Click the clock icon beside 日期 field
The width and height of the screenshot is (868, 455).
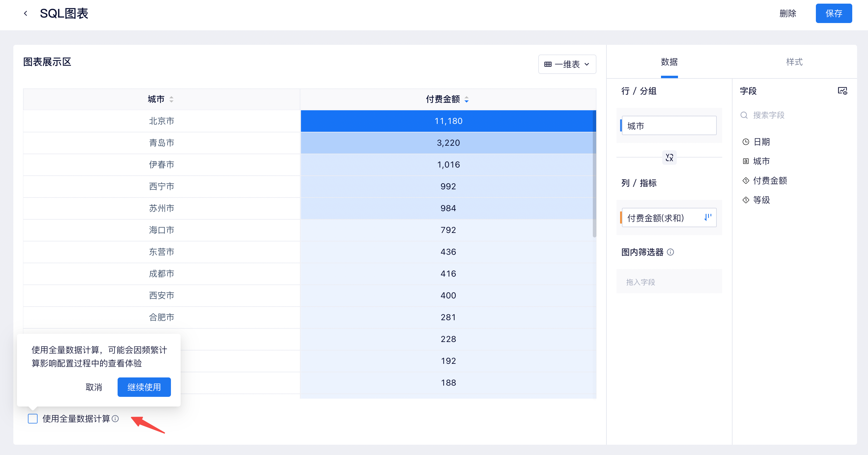(746, 142)
